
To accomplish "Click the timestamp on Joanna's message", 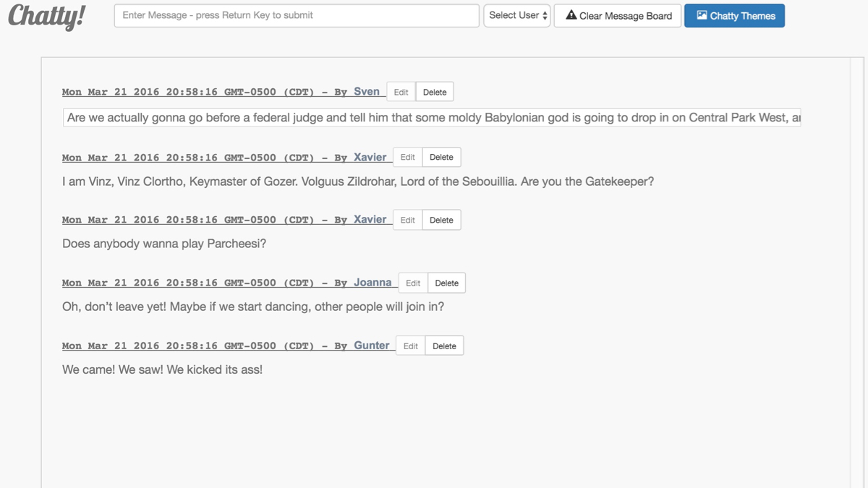I will [188, 283].
